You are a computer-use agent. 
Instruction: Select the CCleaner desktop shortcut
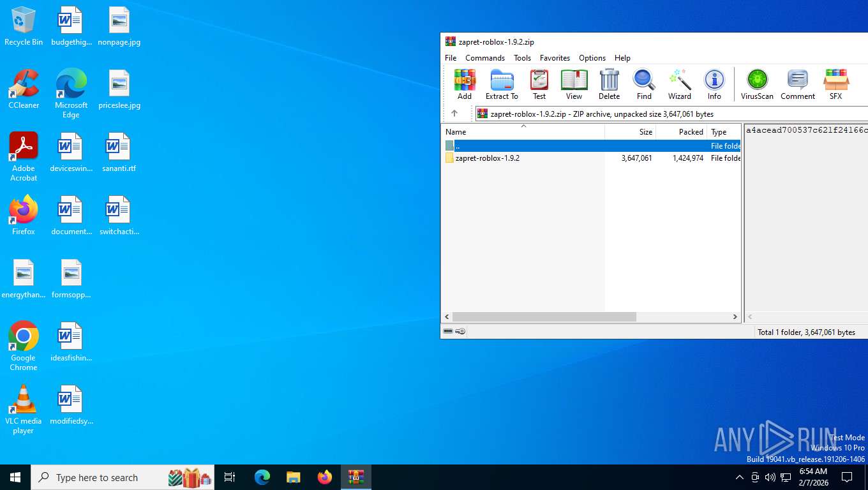pyautogui.click(x=24, y=89)
